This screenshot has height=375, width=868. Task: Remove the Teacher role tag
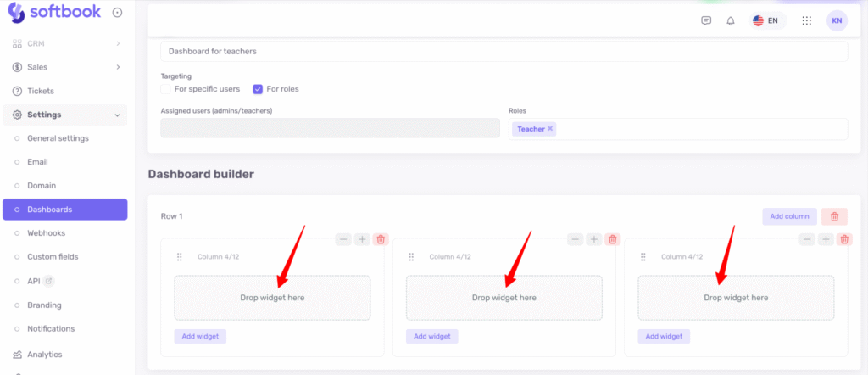coord(550,129)
